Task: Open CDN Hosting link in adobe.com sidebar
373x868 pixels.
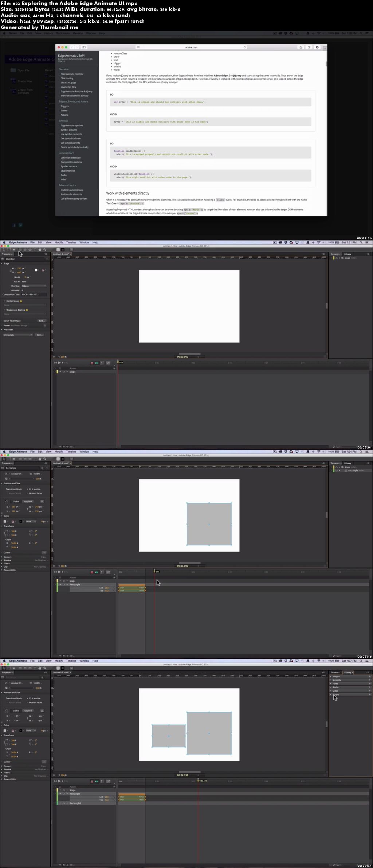Action: point(67,78)
